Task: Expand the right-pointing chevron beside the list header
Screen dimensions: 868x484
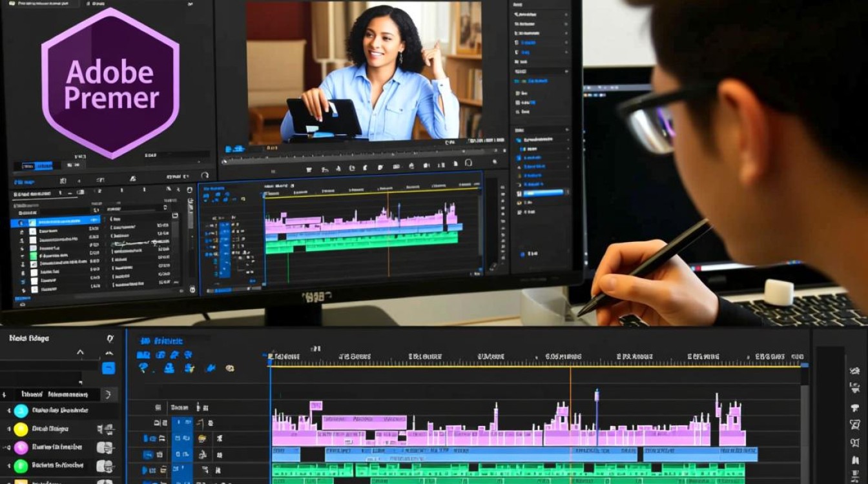Action: pyautogui.click(x=108, y=394)
